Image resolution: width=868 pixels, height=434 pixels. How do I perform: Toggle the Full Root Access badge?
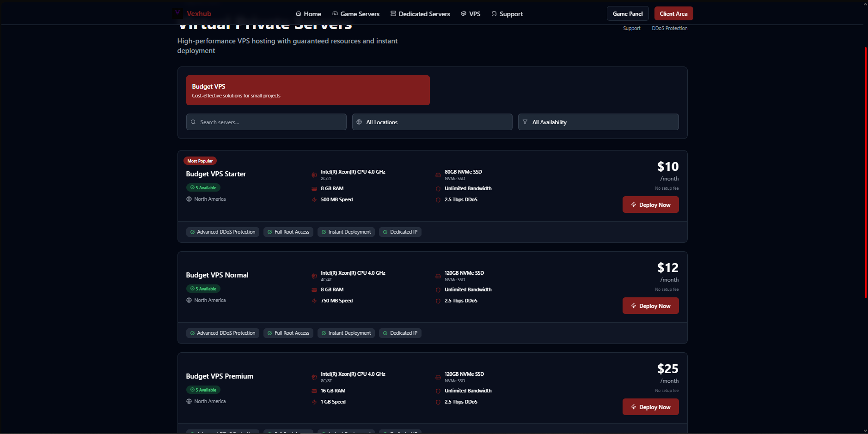pyautogui.click(x=288, y=232)
